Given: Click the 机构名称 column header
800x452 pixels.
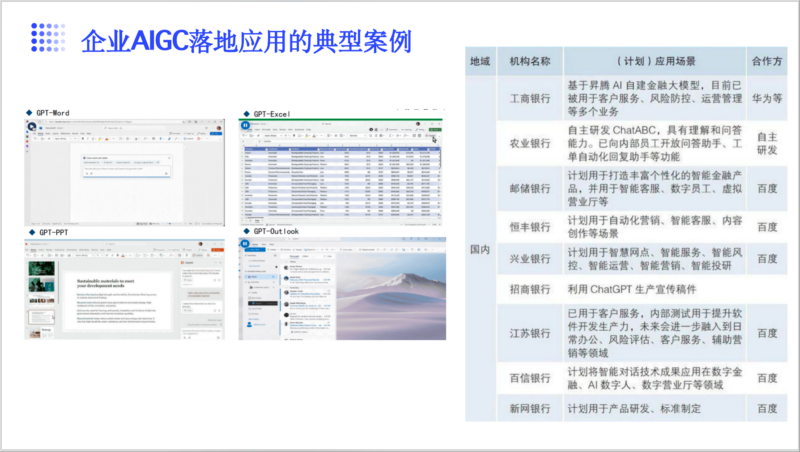Looking at the screenshot, I should pyautogui.click(x=530, y=61).
